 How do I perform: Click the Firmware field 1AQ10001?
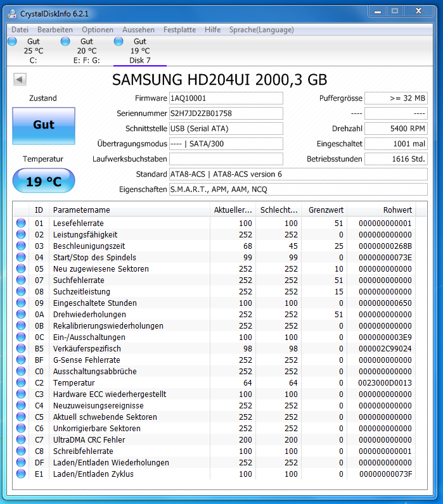pos(226,98)
